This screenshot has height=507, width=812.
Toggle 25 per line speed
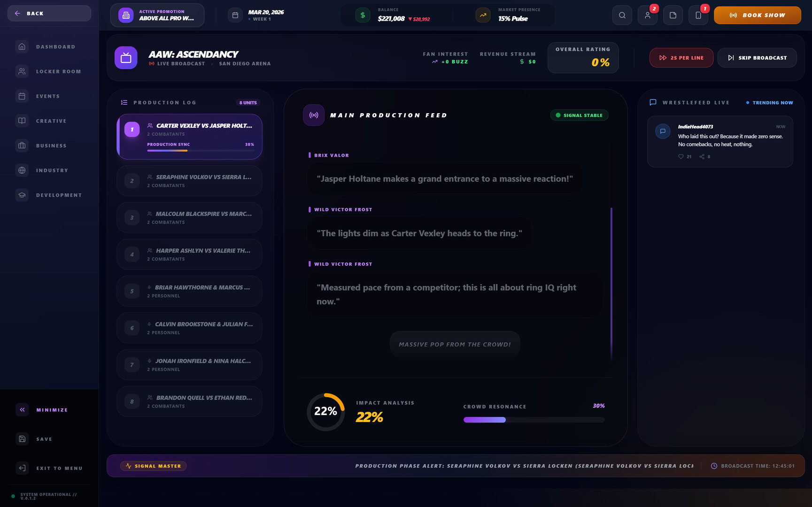681,58
